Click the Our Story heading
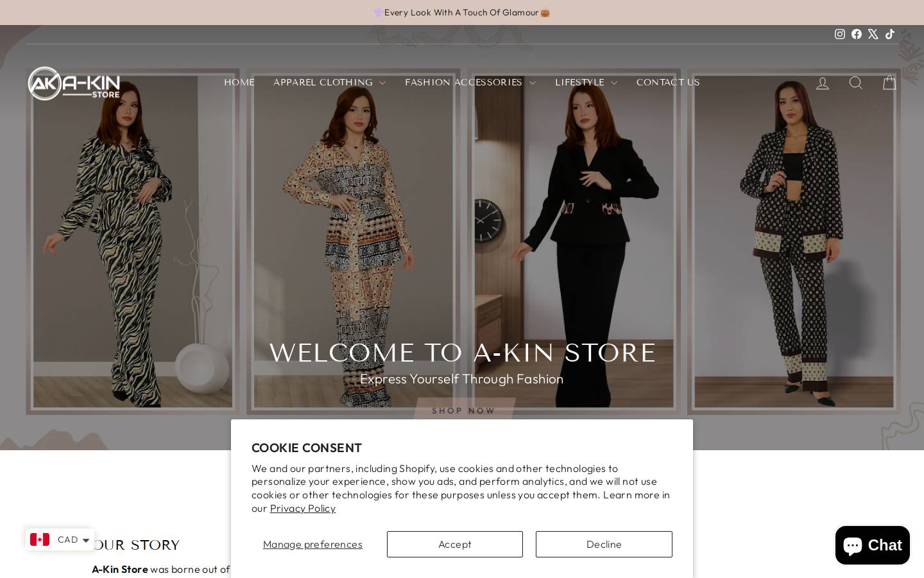 (x=136, y=545)
